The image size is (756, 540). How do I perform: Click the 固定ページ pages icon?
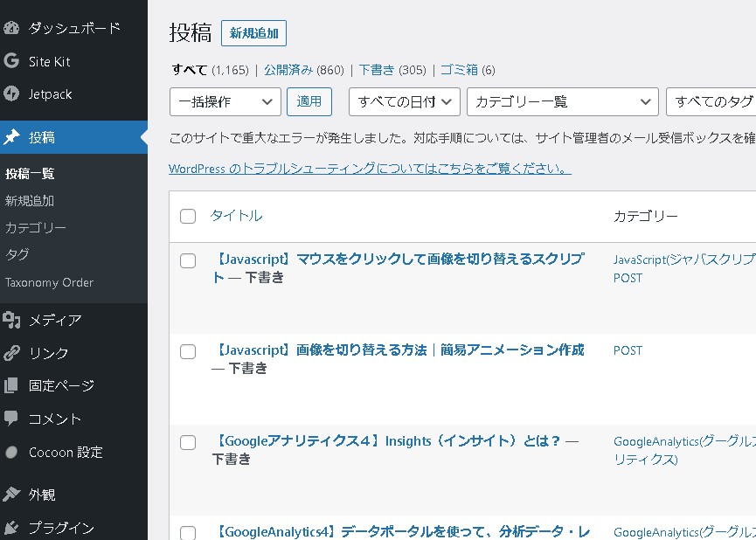point(11,385)
